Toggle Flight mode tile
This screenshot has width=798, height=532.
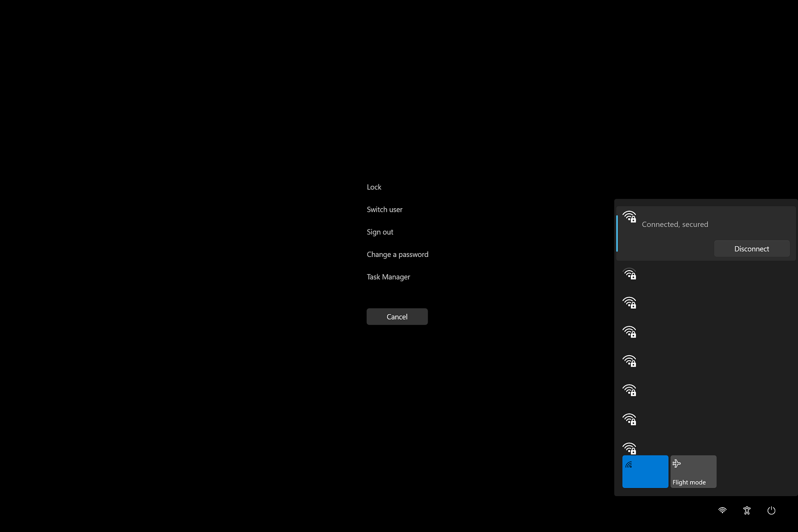click(x=693, y=472)
